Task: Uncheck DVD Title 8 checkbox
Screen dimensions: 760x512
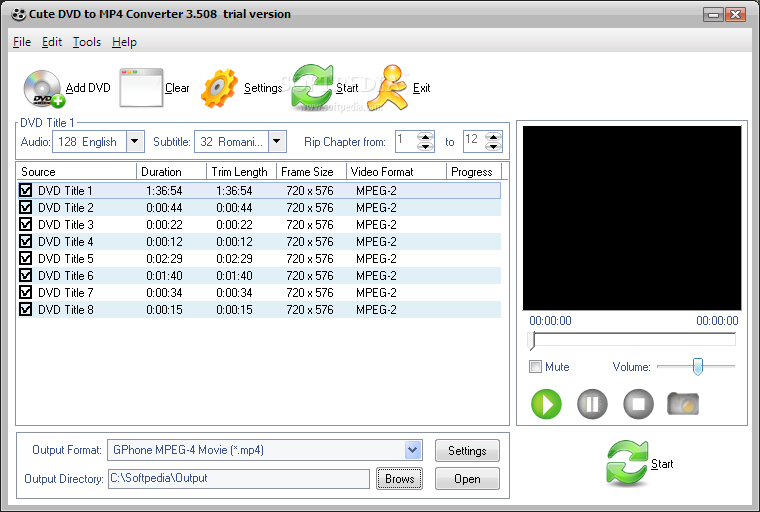Action: pyautogui.click(x=25, y=309)
